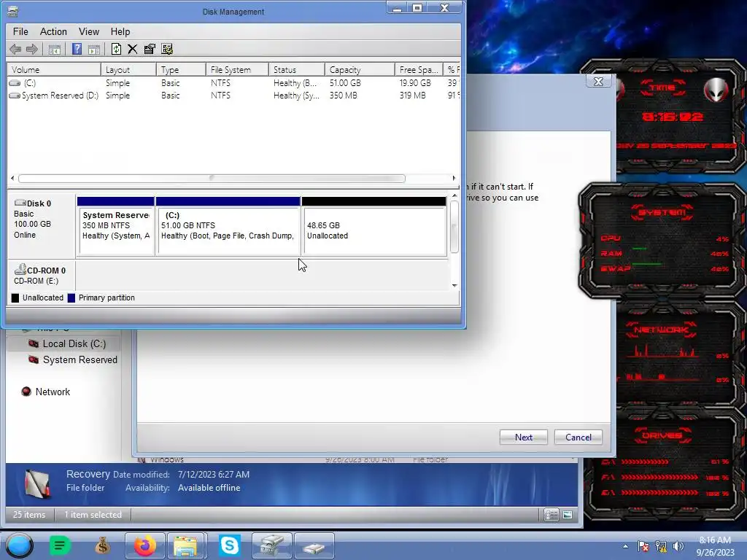Sort by the Volume column header
Screen dimensions: 747x560
click(54, 69)
